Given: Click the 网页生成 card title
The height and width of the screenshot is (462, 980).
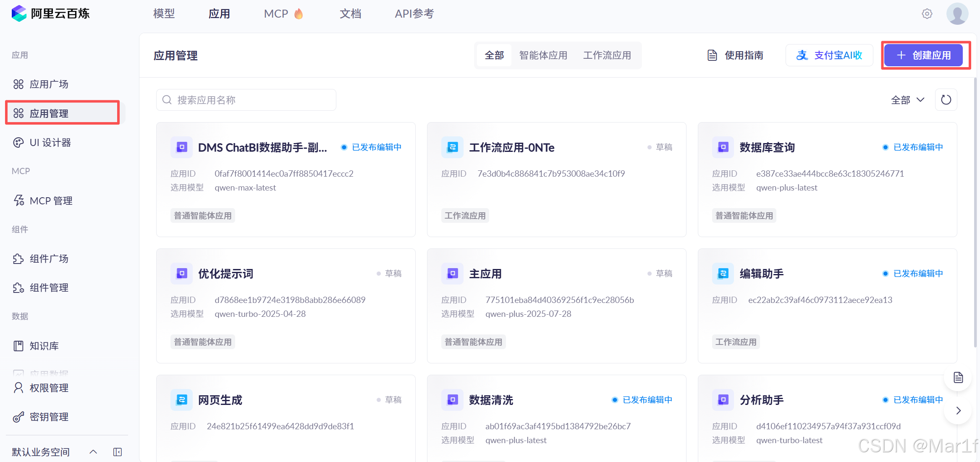Looking at the screenshot, I should pyautogui.click(x=220, y=400).
